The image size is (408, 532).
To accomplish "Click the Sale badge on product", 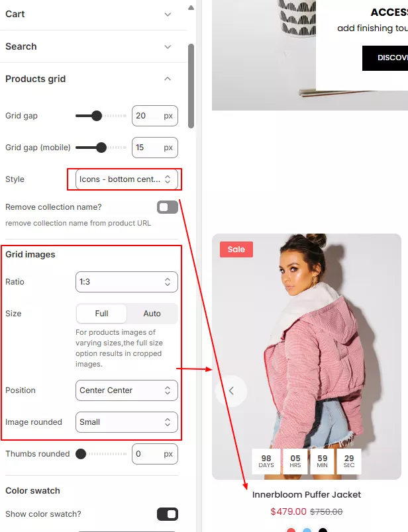I will [x=236, y=249].
